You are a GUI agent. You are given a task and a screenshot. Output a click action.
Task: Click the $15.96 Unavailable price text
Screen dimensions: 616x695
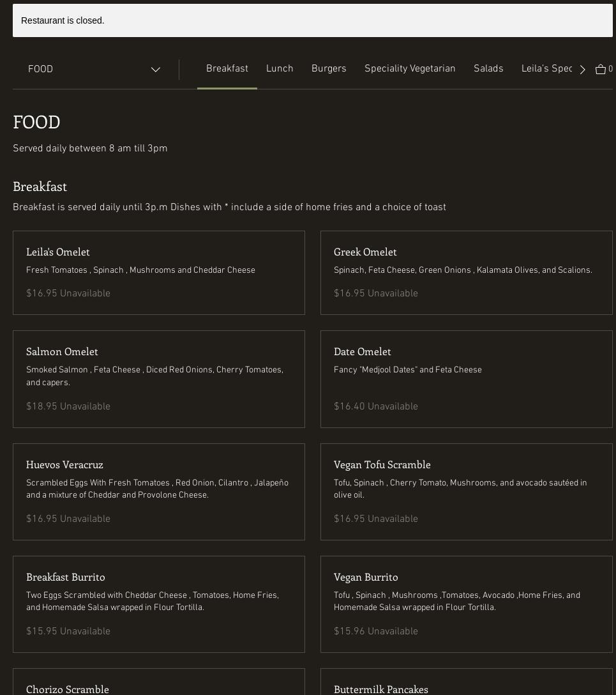coord(375,630)
